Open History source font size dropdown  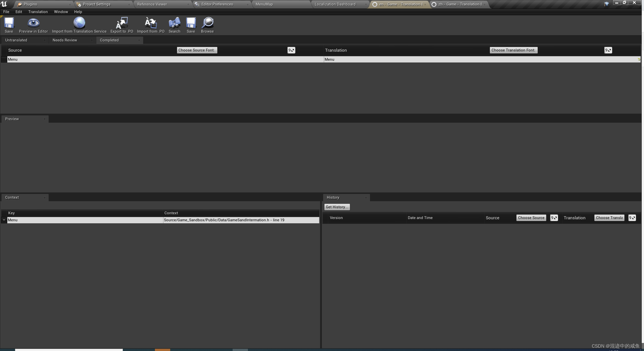click(x=554, y=218)
